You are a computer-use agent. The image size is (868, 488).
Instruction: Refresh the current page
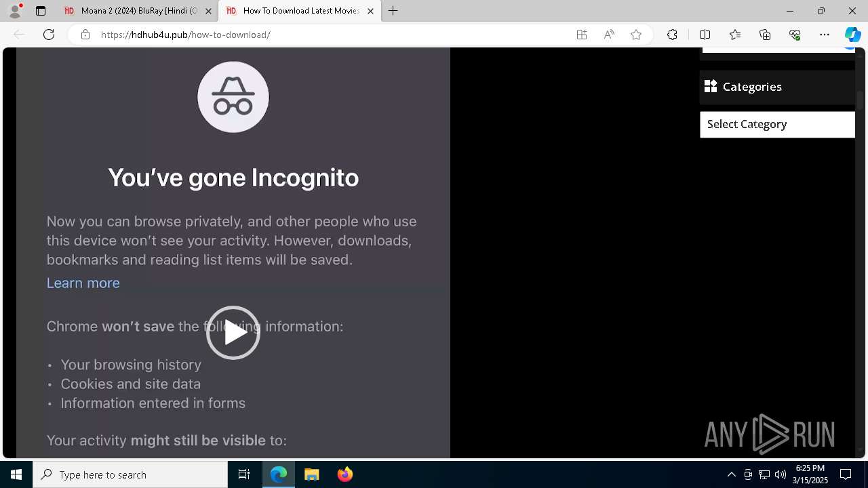coord(49,35)
